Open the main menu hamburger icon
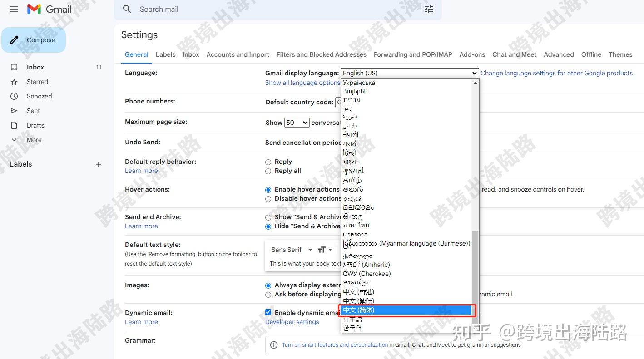Screen dimensions: 644x359 [14, 9]
